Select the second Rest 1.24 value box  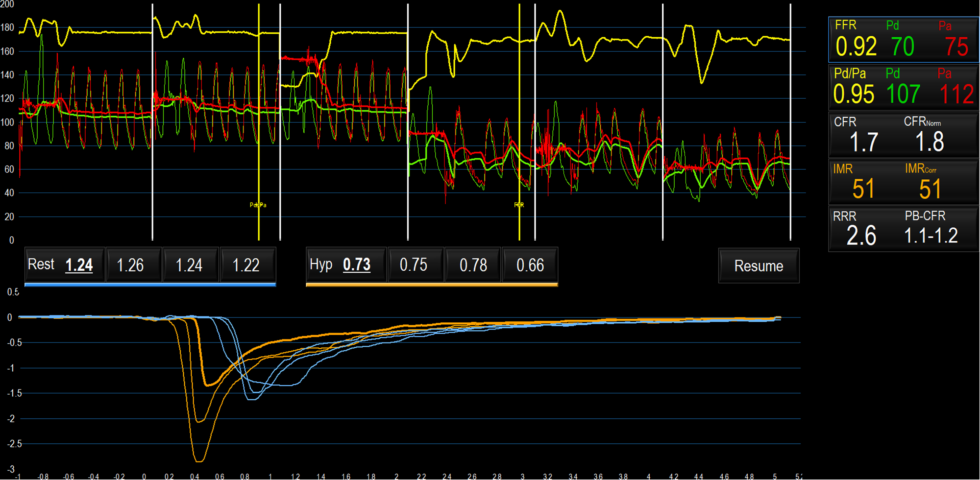click(191, 265)
